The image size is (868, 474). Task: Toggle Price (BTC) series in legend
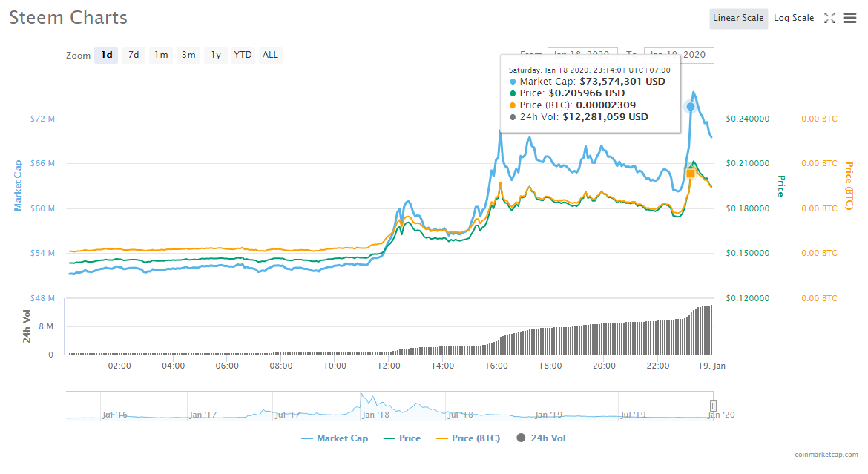click(x=468, y=438)
